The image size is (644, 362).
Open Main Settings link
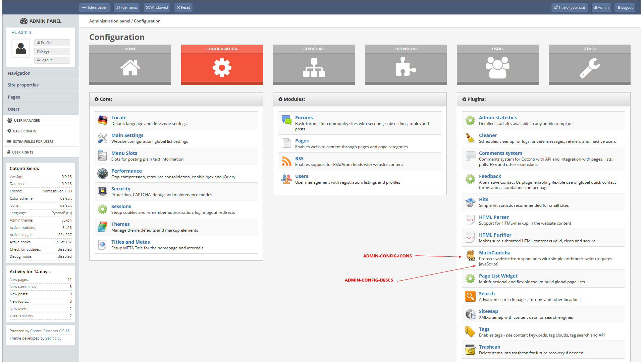pyautogui.click(x=127, y=135)
